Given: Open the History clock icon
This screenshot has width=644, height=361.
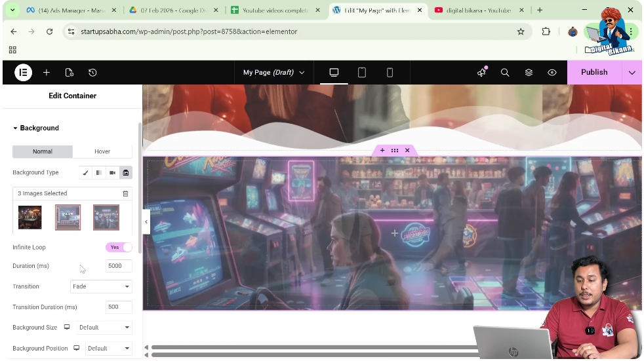Looking at the screenshot, I should pos(92,73).
